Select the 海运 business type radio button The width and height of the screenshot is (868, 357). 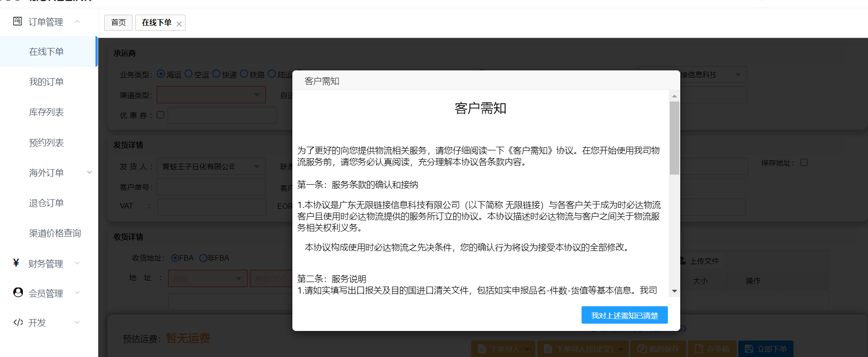click(x=161, y=74)
